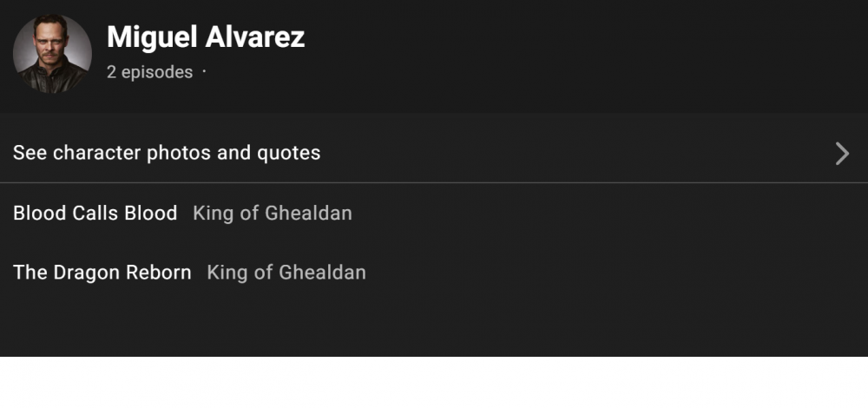Click the Miguel Alvarez name heading
The height and width of the screenshot is (408, 868).
click(206, 37)
